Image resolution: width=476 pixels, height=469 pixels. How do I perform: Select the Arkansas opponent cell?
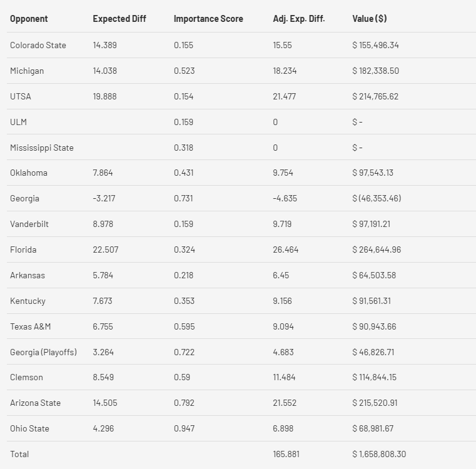(28, 275)
